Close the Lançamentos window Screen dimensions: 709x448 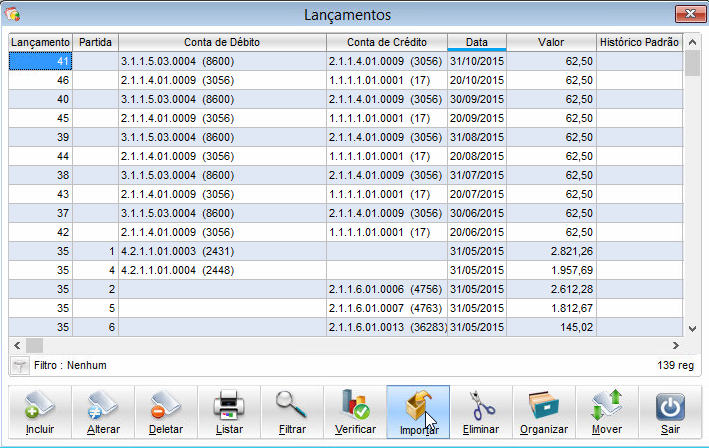tap(685, 15)
